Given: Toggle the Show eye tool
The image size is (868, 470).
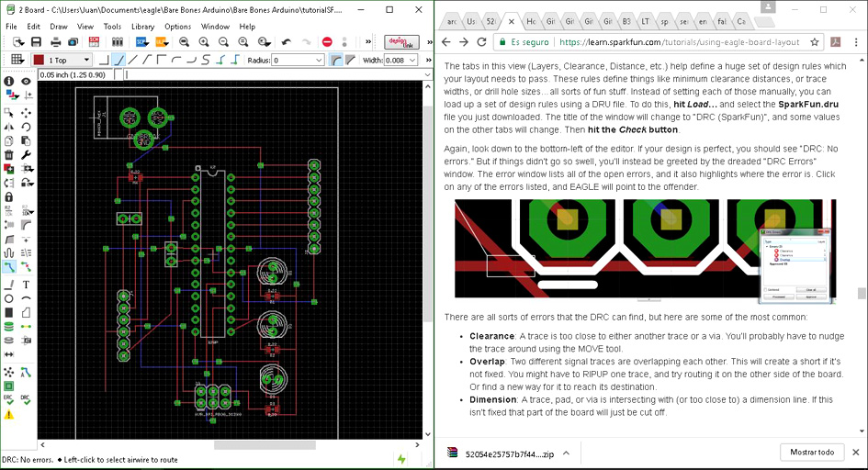Looking at the screenshot, I should (x=26, y=82).
